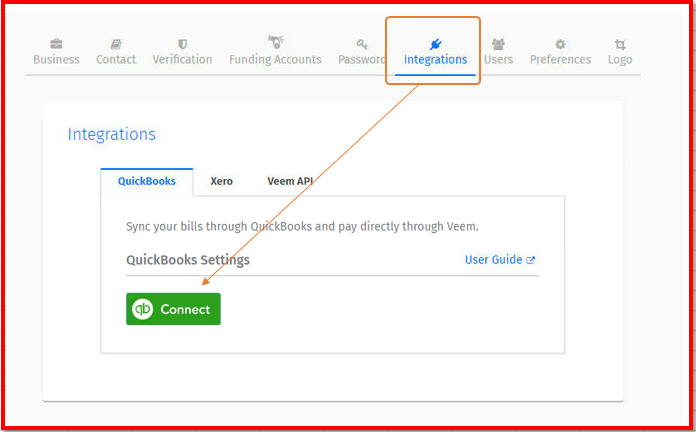Connect to QuickBooks with the green button
This screenshot has height=432, width=696.
[x=173, y=309]
